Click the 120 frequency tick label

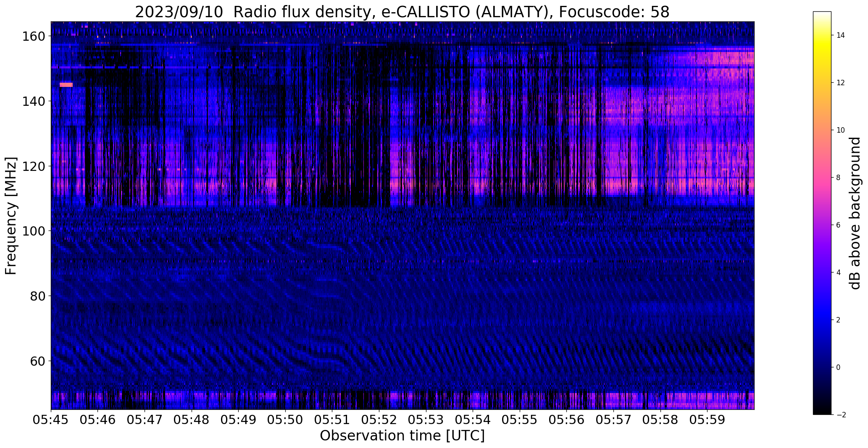click(33, 166)
